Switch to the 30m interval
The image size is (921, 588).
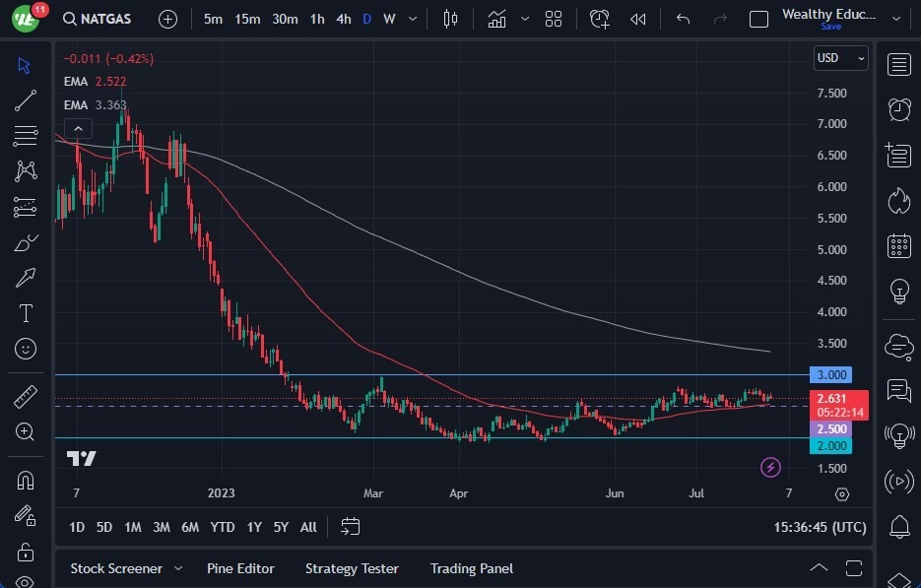(x=285, y=20)
